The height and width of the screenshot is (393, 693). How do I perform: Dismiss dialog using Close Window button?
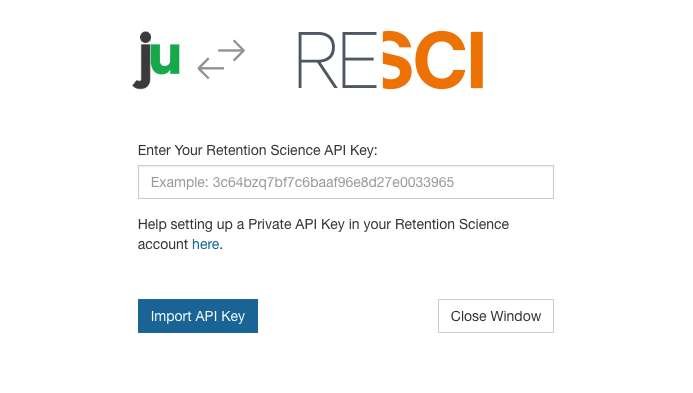click(x=496, y=316)
